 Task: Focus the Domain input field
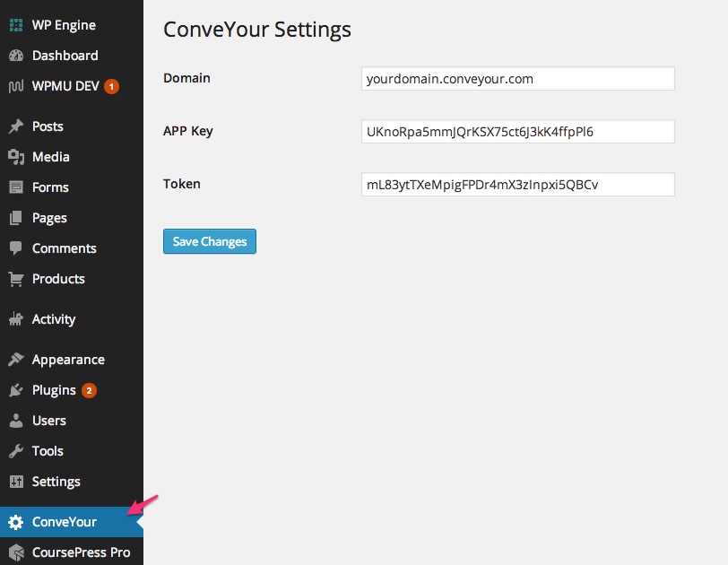[x=516, y=79]
